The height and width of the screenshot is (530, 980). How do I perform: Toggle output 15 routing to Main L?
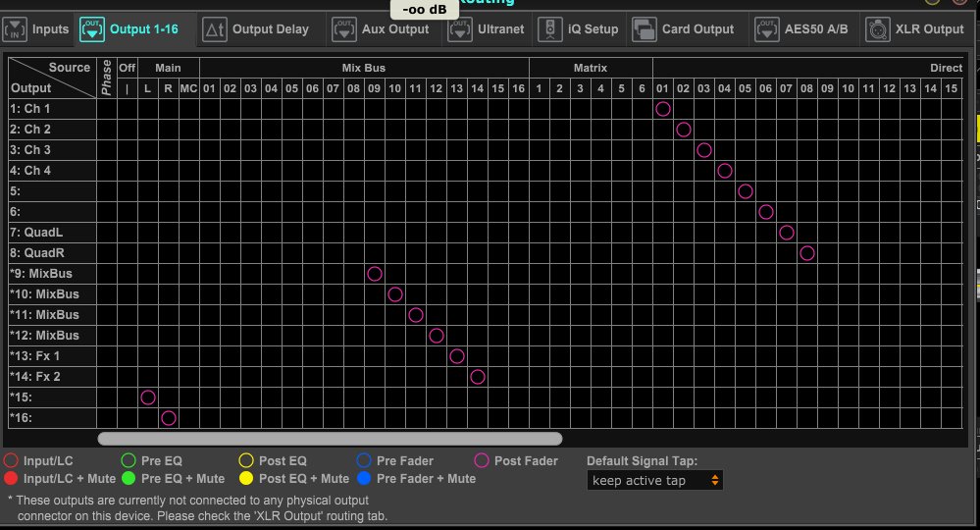point(148,397)
